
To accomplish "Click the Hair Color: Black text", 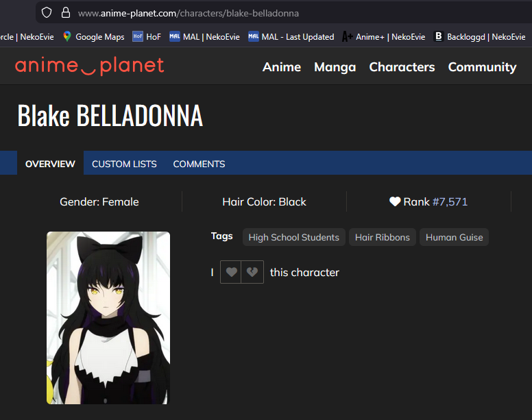I will click(x=264, y=202).
